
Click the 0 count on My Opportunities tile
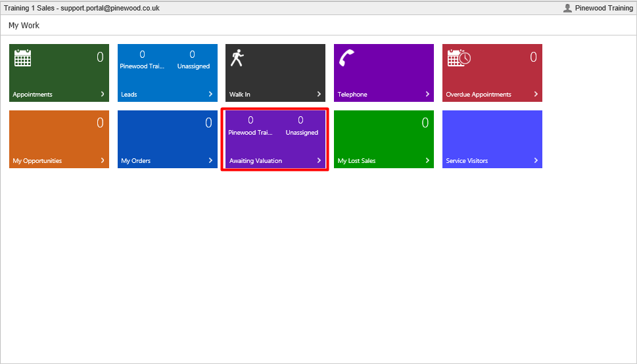(100, 123)
